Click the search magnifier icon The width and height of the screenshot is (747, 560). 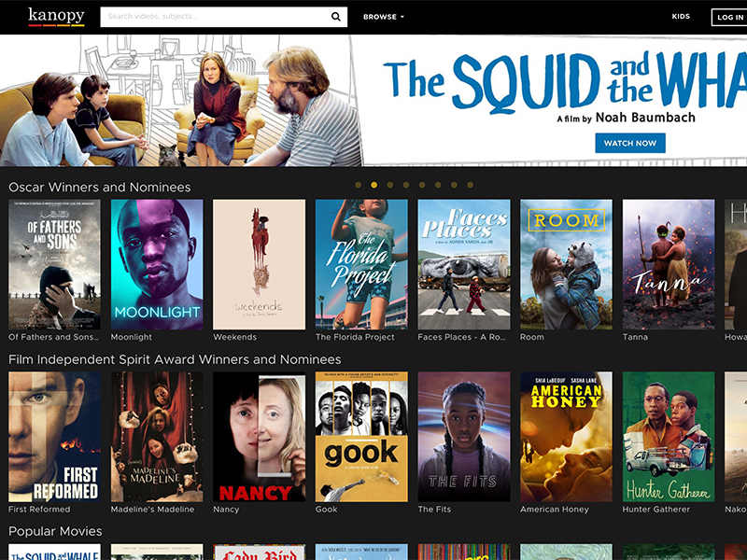[336, 17]
